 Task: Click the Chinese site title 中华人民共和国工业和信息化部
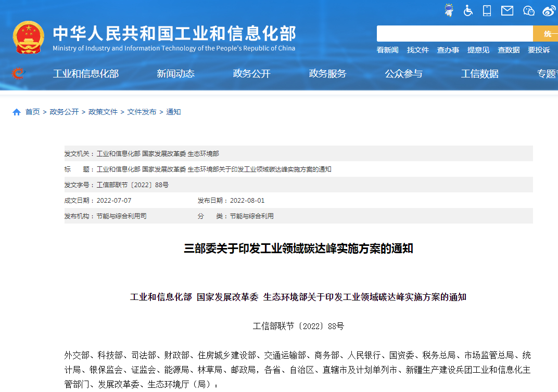(174, 33)
